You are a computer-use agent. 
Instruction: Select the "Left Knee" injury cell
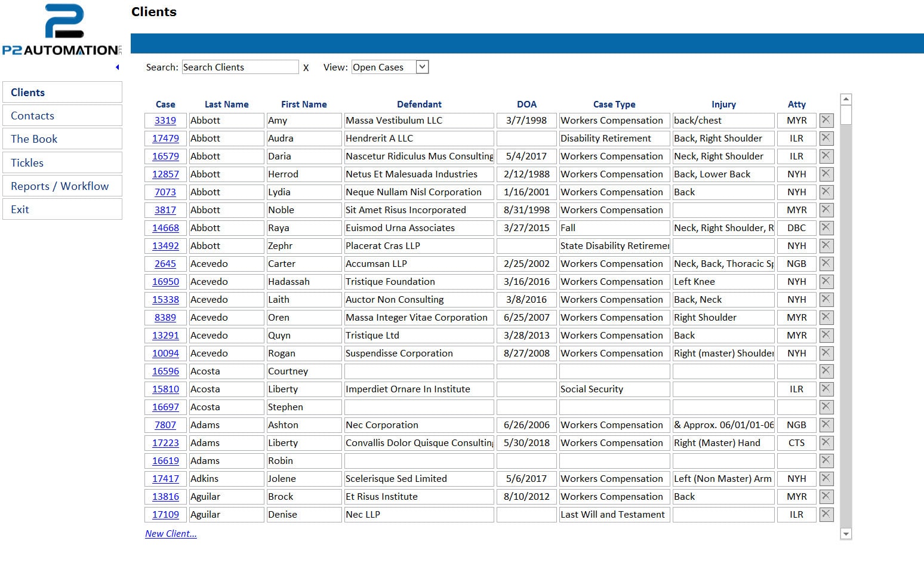click(x=723, y=281)
